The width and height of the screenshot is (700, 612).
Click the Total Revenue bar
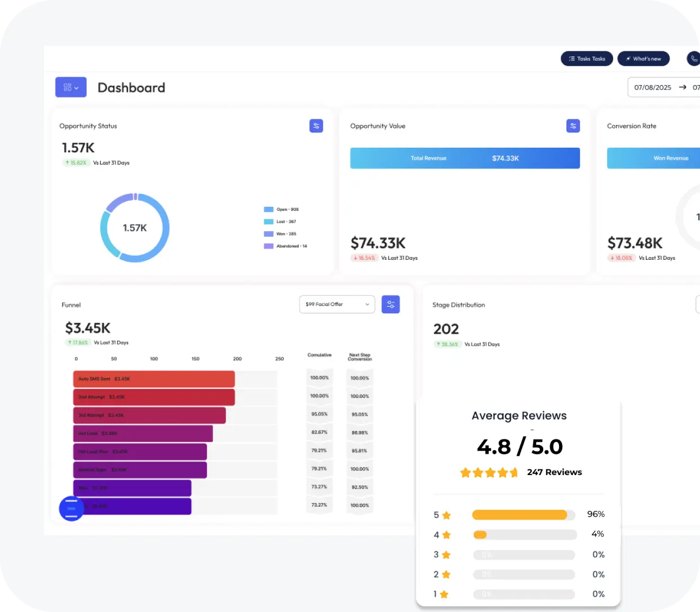[464, 158]
